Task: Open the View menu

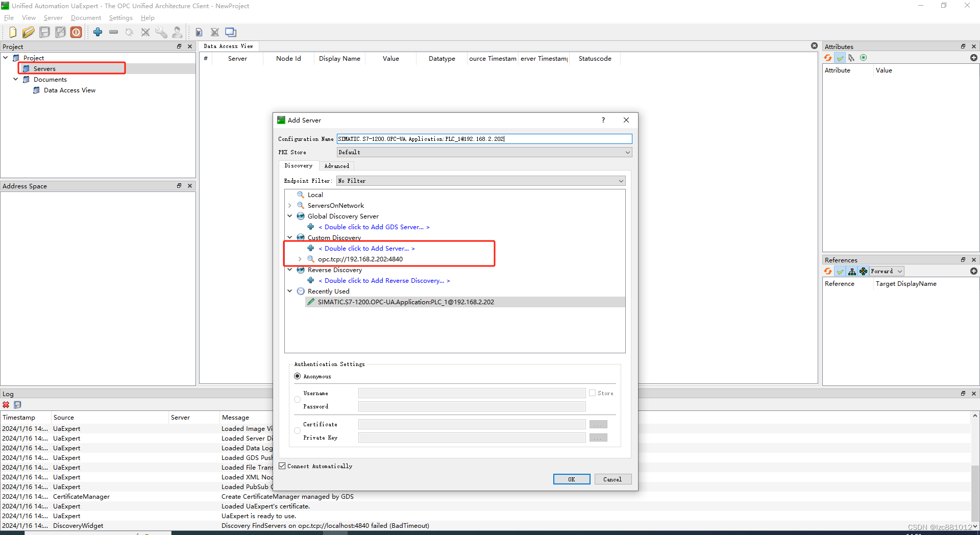Action: pos(29,18)
